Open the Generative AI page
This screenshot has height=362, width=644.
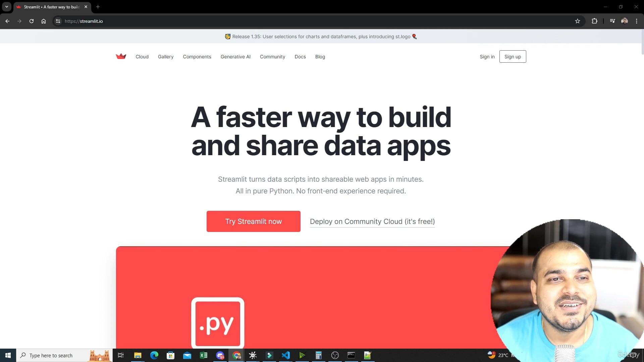coord(235,57)
